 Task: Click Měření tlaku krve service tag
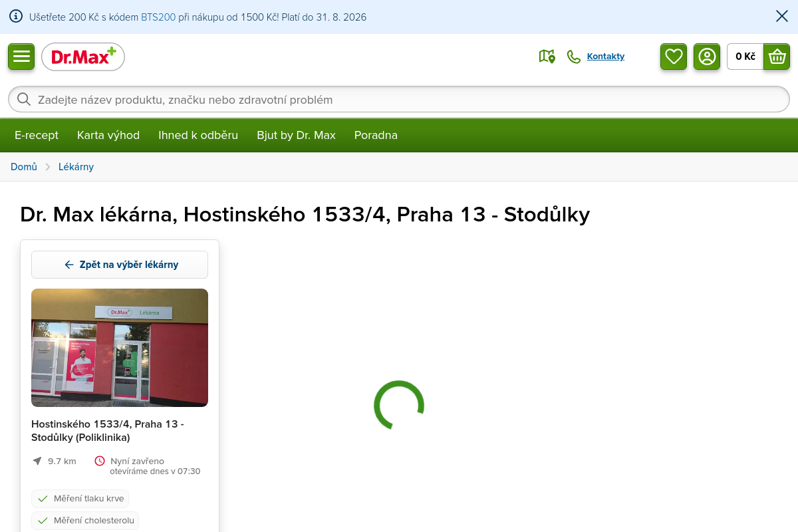80,499
